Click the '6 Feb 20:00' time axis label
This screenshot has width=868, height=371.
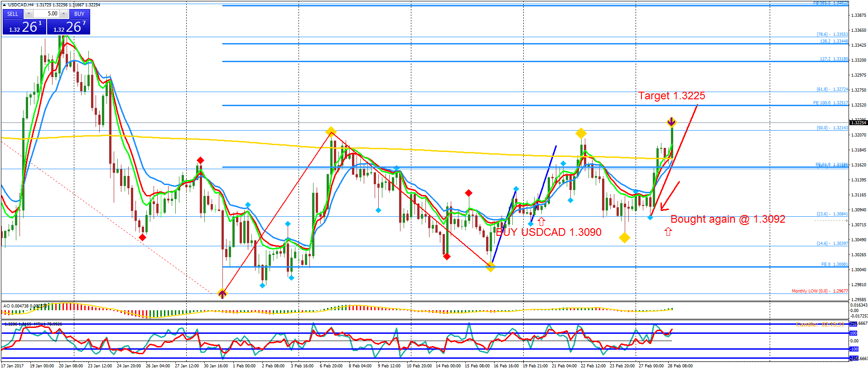(x=331, y=366)
